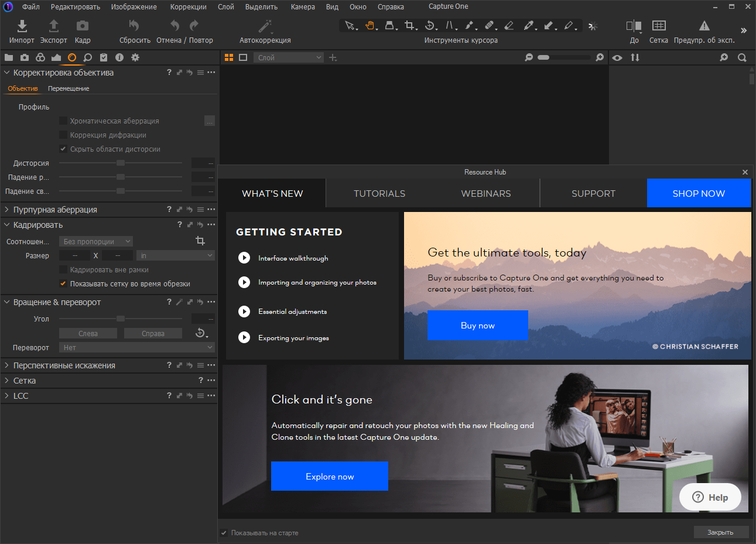Open the color circles tool tab

click(x=40, y=57)
